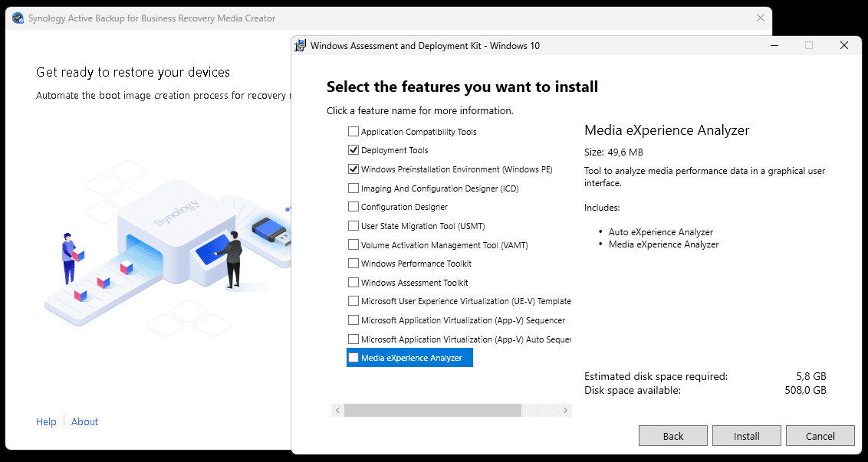The height and width of the screenshot is (462, 868).
Task: Click the Install button
Action: tap(747, 435)
